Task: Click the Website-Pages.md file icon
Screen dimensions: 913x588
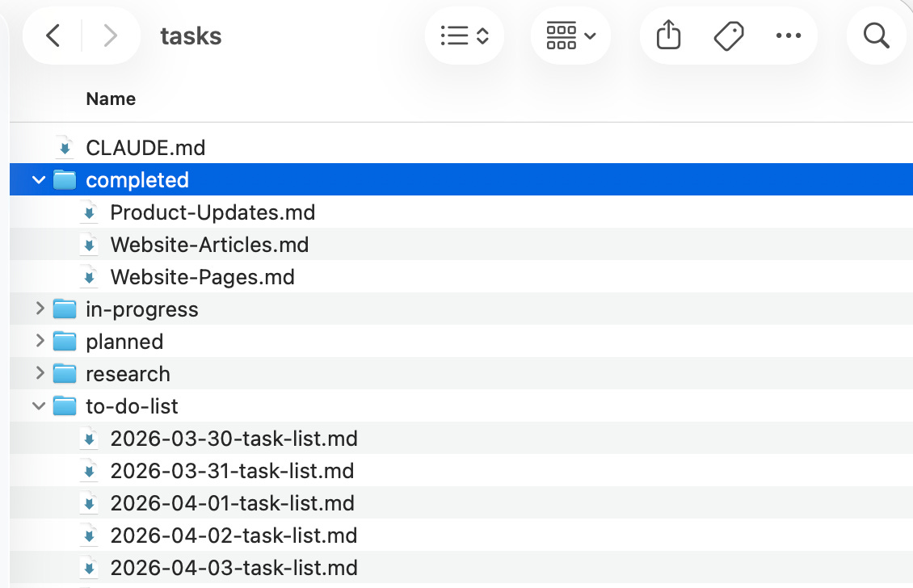Action: (89, 277)
